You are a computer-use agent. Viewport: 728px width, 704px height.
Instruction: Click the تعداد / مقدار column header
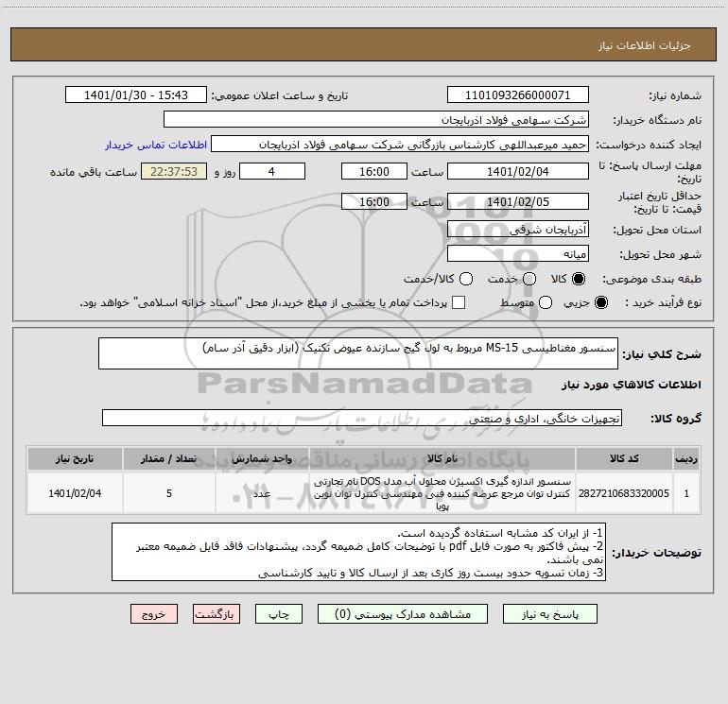click(x=169, y=458)
